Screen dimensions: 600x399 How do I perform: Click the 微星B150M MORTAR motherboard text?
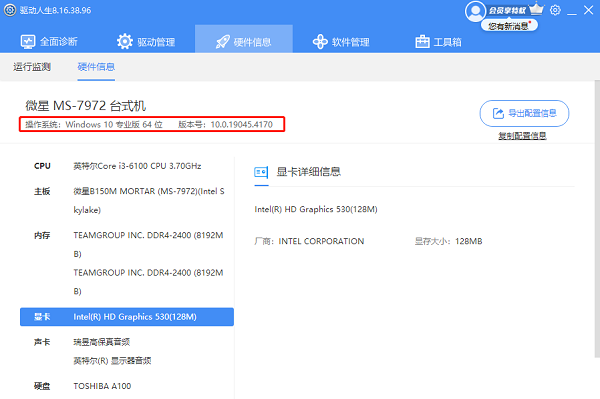149,200
